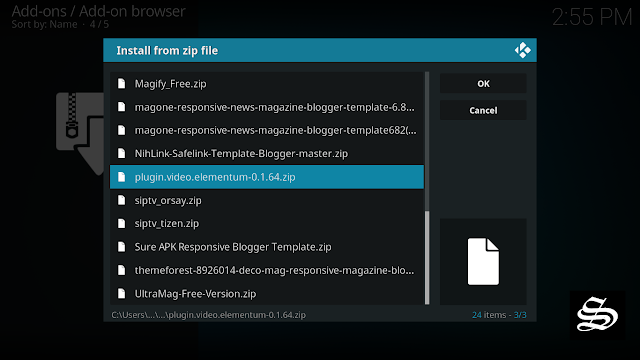Choose plugin.video.elementum-0.1.64.zip
640x360 pixels.
267,177
